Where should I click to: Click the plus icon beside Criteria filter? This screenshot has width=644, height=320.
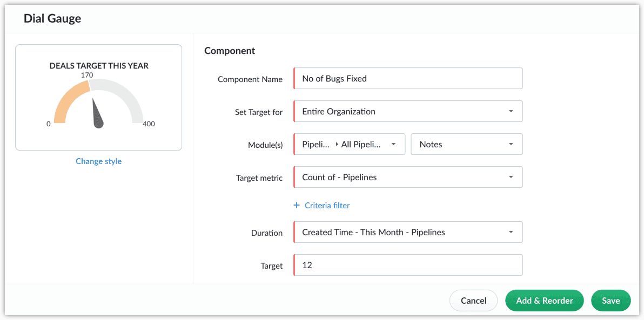click(x=296, y=206)
